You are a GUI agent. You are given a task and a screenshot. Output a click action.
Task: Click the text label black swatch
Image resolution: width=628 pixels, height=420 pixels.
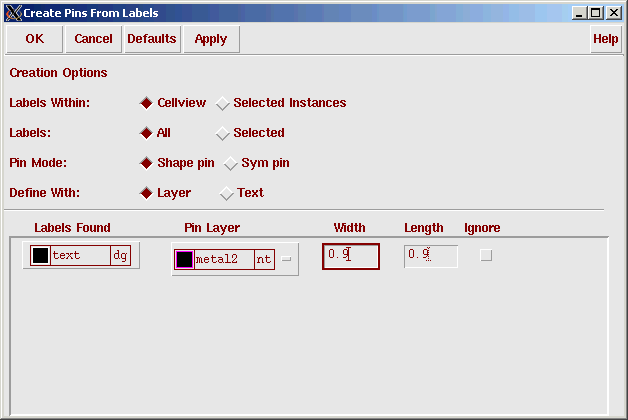[40, 256]
